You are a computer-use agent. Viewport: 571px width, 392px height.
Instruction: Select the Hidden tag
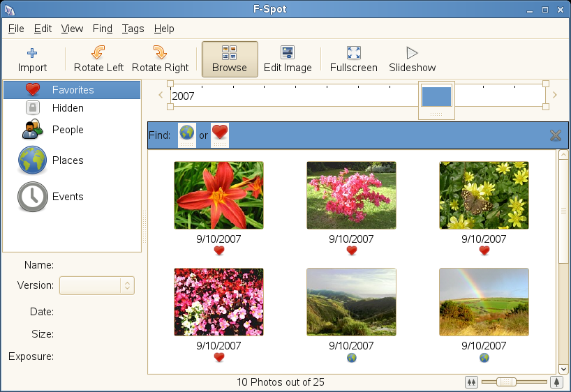[x=72, y=107]
